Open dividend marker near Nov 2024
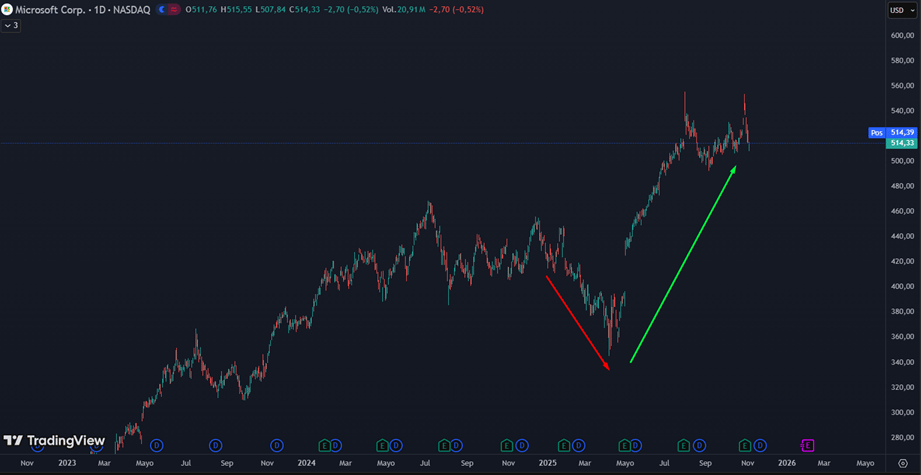This screenshot has width=921, height=475. click(520, 446)
